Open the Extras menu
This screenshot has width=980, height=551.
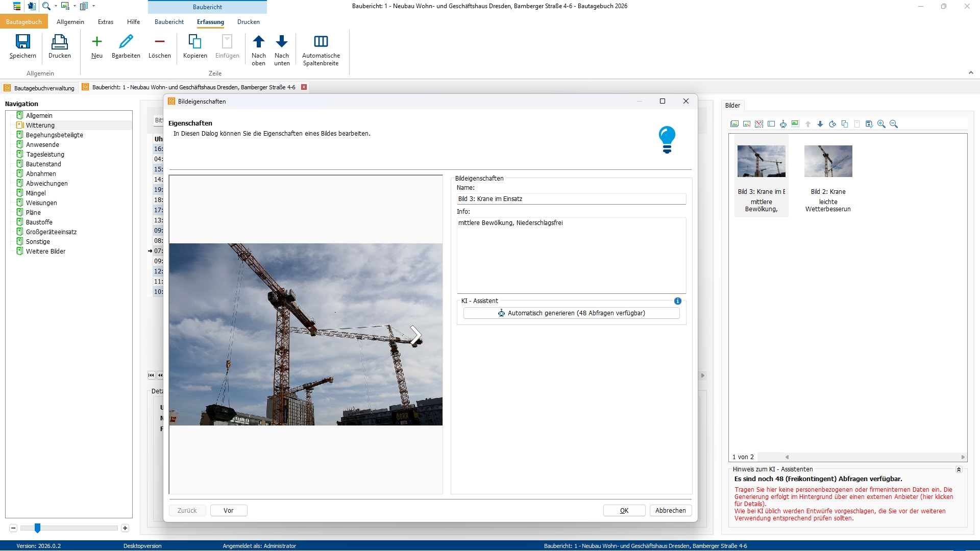point(106,22)
